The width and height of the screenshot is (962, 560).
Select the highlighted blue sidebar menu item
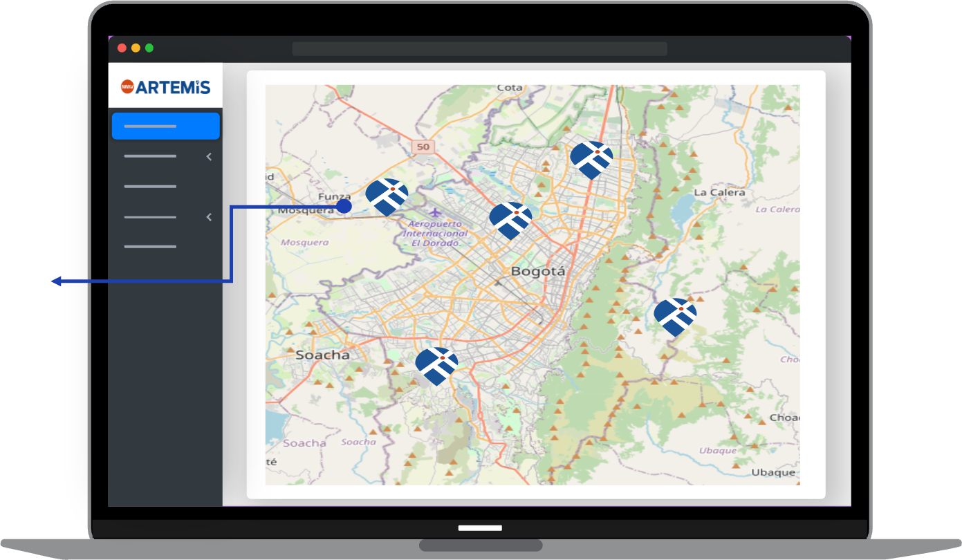tap(165, 127)
